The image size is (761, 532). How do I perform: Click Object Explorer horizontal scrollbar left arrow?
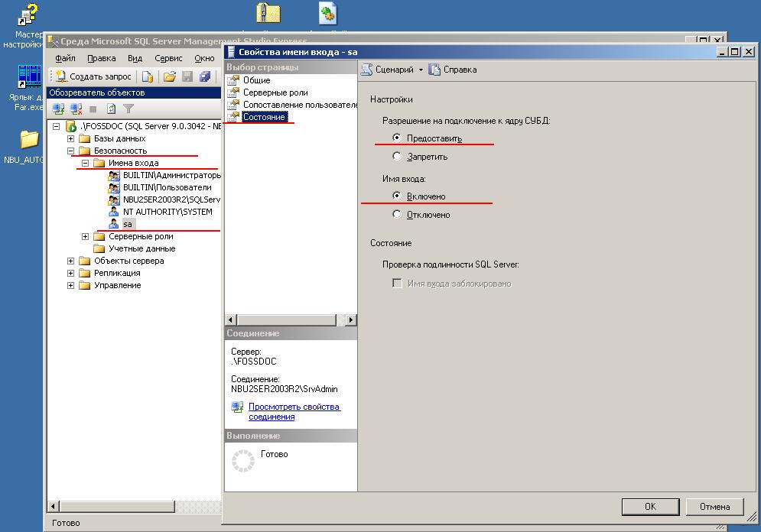pos(54,506)
